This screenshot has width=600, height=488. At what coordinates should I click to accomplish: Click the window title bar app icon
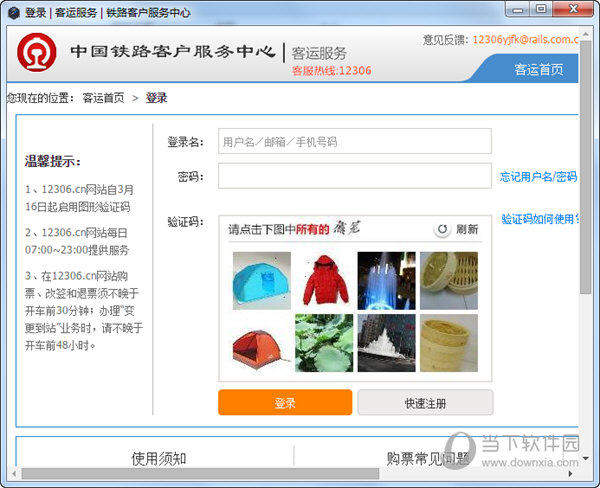[x=14, y=13]
